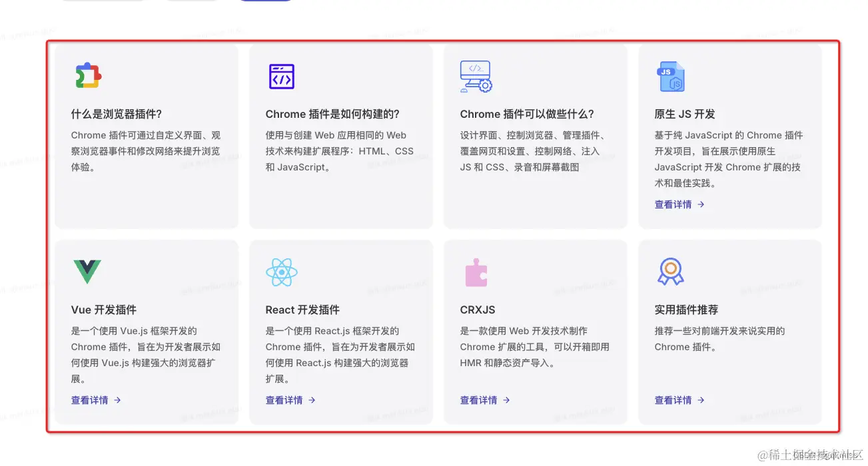
Task: Click description starting 是一个使用 React.js 框架
Action: (340, 355)
